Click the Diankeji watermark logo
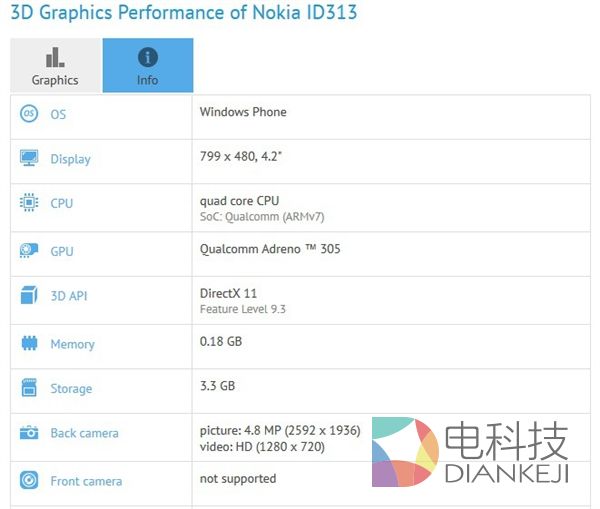600x509 pixels. pos(470,454)
